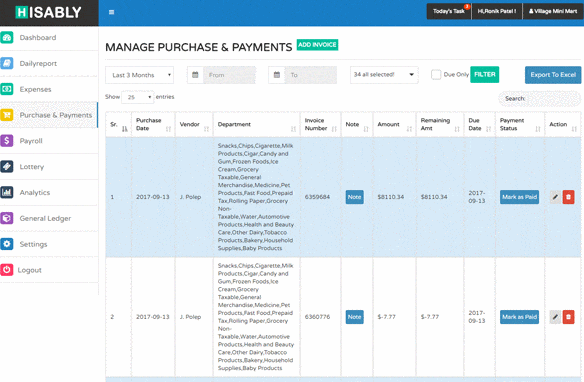This screenshot has height=382, width=584.
Task: Click the Dailyreport sidebar icon
Action: 7,63
